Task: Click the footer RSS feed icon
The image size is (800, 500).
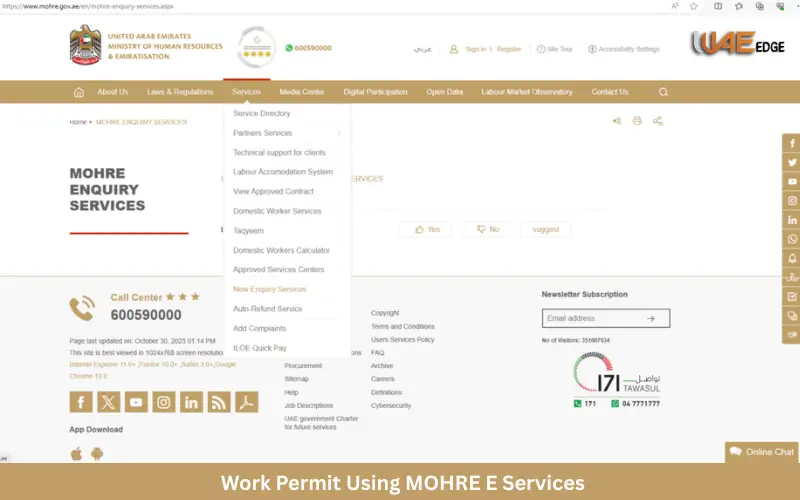Action: point(219,402)
